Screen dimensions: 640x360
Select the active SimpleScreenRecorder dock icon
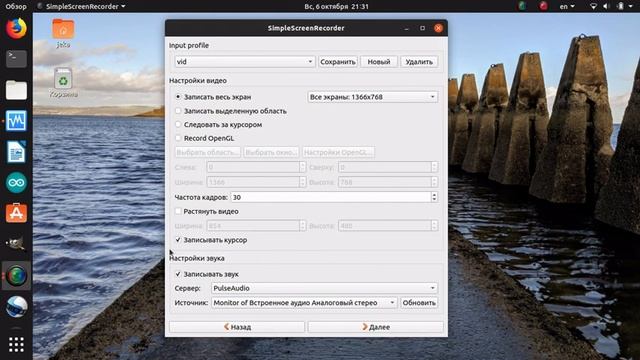point(16,276)
